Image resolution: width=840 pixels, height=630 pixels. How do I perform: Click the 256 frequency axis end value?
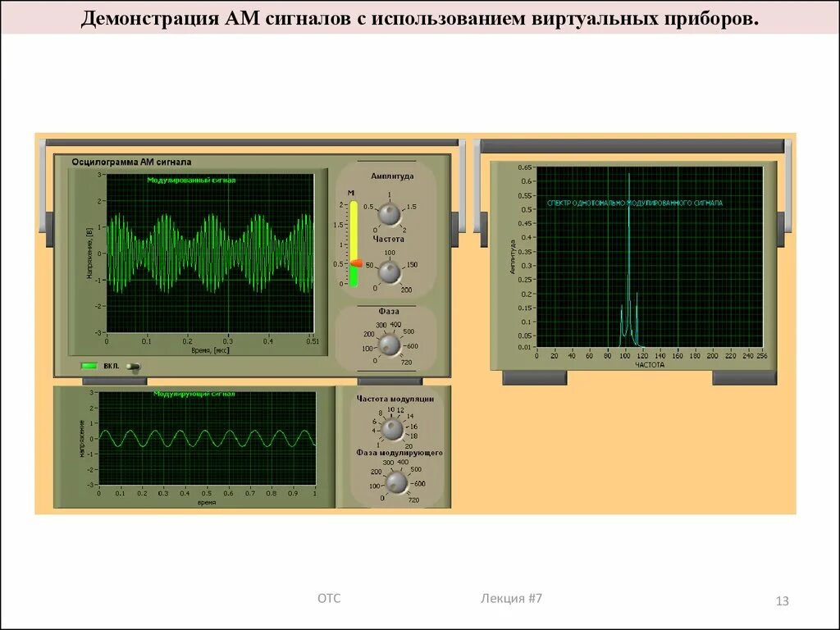762,356
